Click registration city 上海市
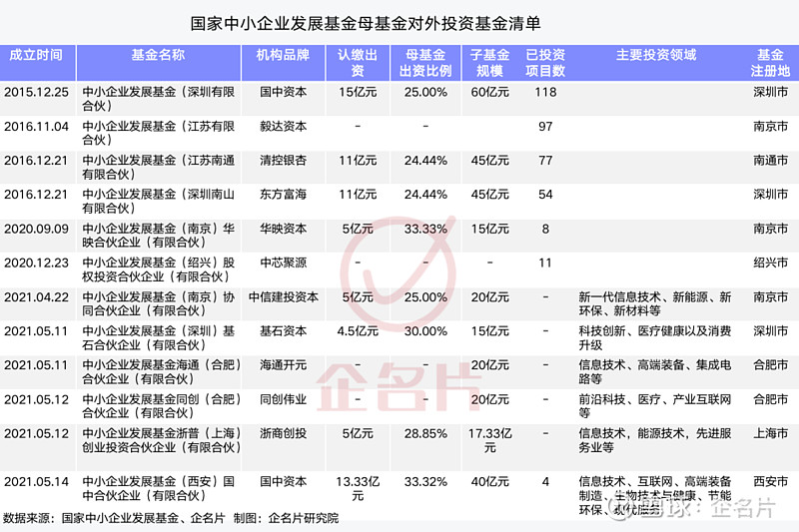Viewport: 799px width, 532px height. click(770, 433)
